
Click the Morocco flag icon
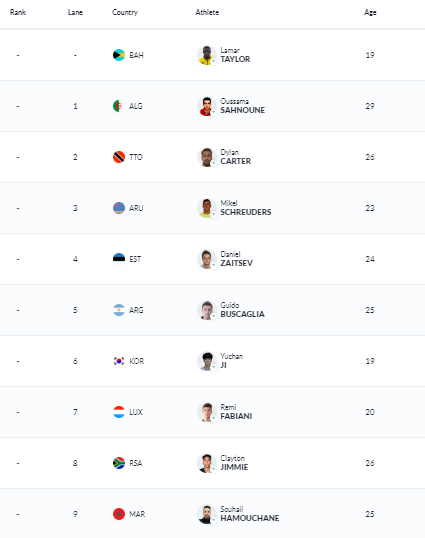pos(119,514)
